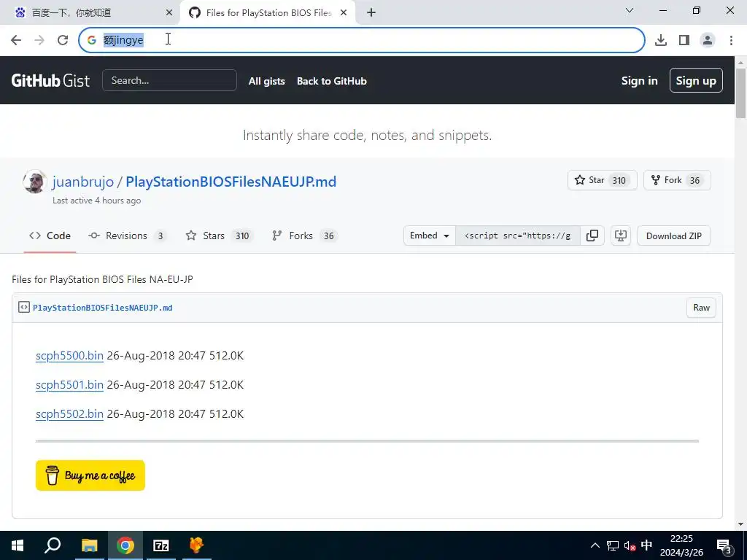
Task: Download scph5500.bin link
Action: pos(69,356)
